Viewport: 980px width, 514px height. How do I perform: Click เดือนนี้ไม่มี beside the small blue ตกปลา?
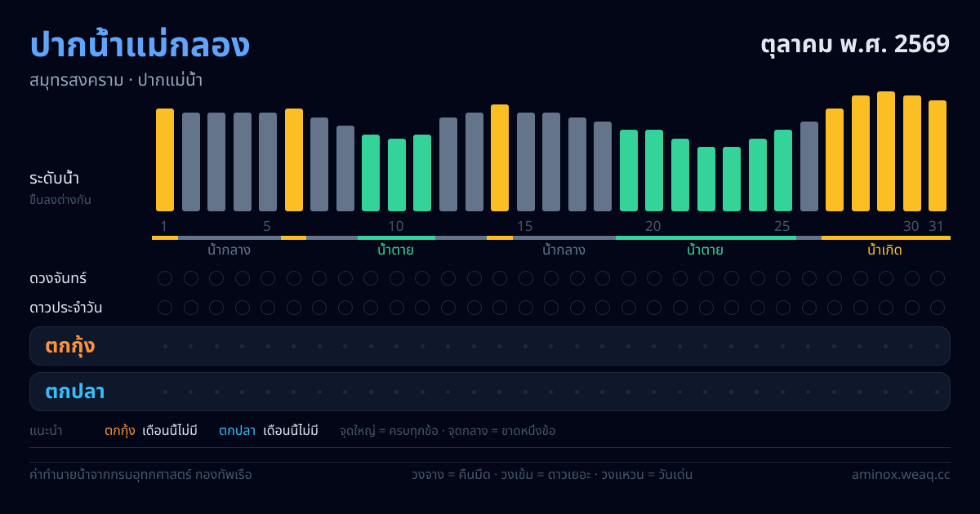(291, 431)
